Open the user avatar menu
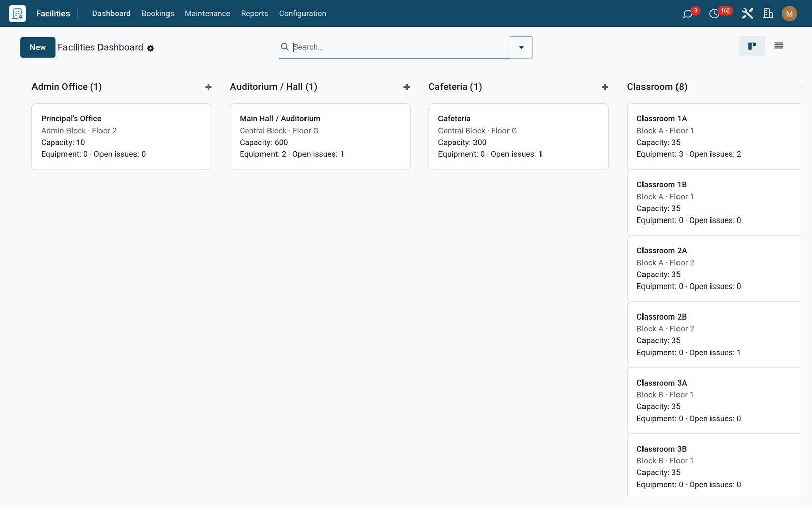Viewport: 812px width, 508px height. click(x=789, y=14)
